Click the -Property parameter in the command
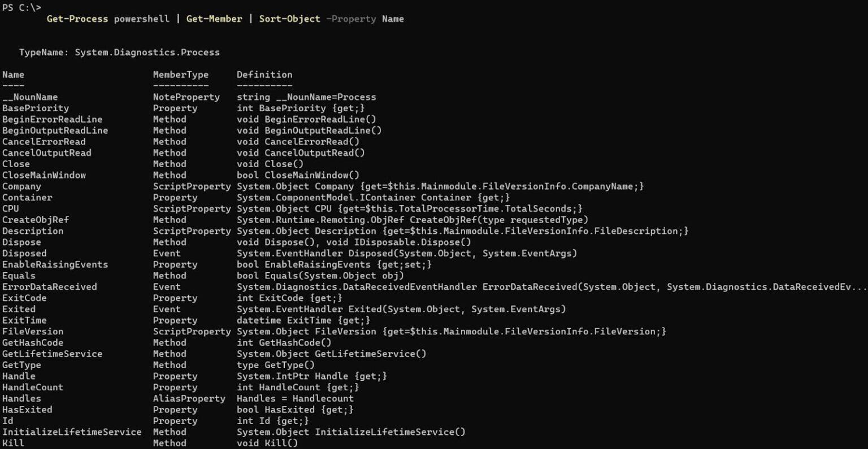 coord(351,19)
